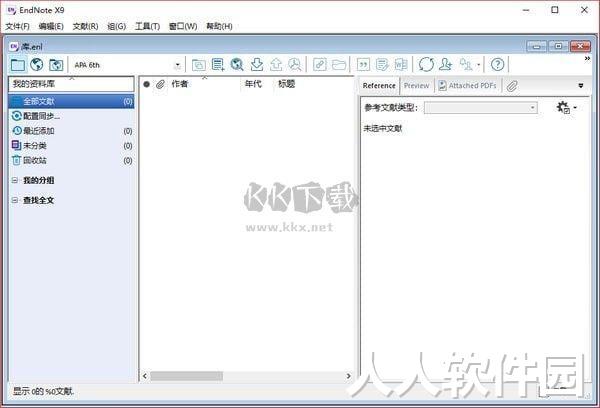Click the 我的资料库 panel header
Screen dimensions: 600x408
71,84
